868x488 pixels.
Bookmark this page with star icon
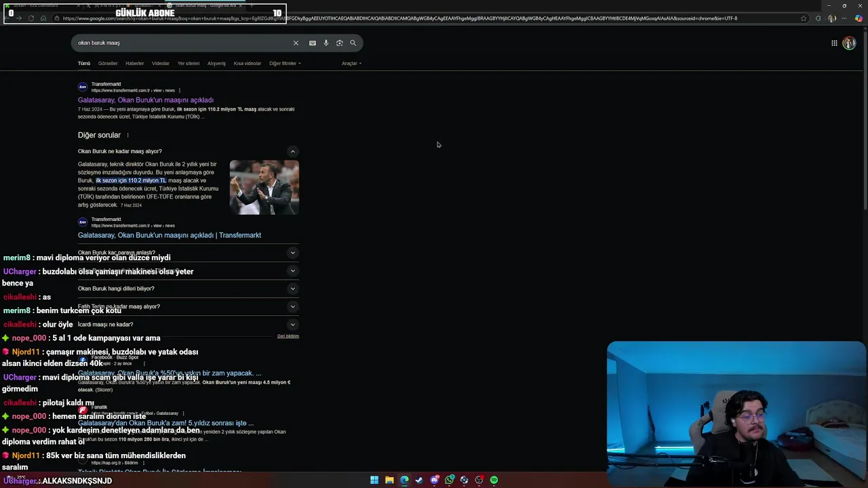click(x=804, y=18)
